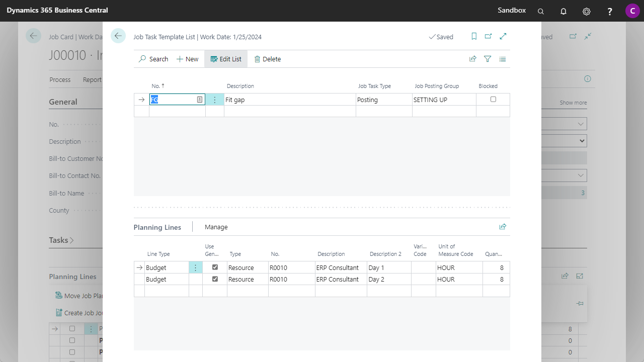
Task: Share planning lines using share icon
Action: coord(503,227)
